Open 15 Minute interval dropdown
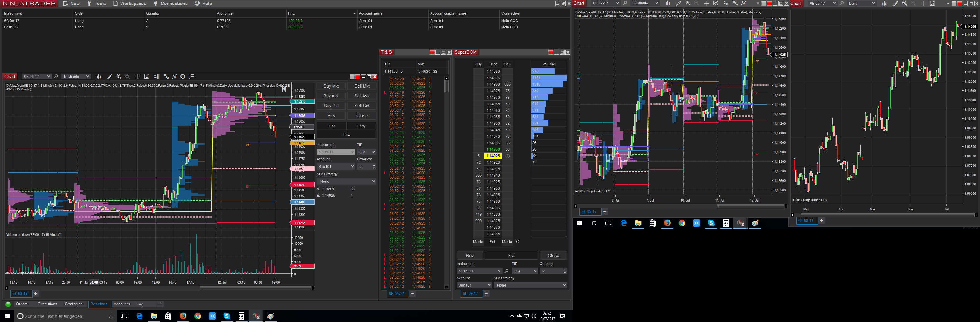Viewport: 980px width, 322px height. 76,76
